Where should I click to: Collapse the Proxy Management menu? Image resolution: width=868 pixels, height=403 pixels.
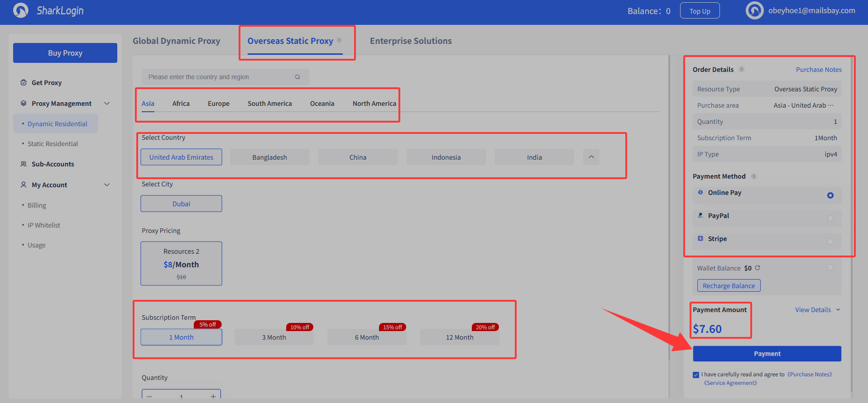(x=107, y=104)
